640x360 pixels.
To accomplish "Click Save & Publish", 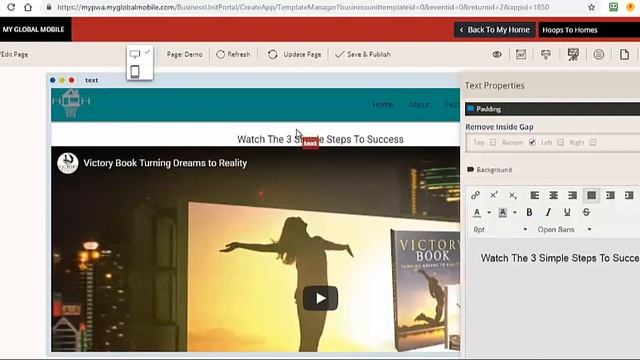I will tap(363, 54).
